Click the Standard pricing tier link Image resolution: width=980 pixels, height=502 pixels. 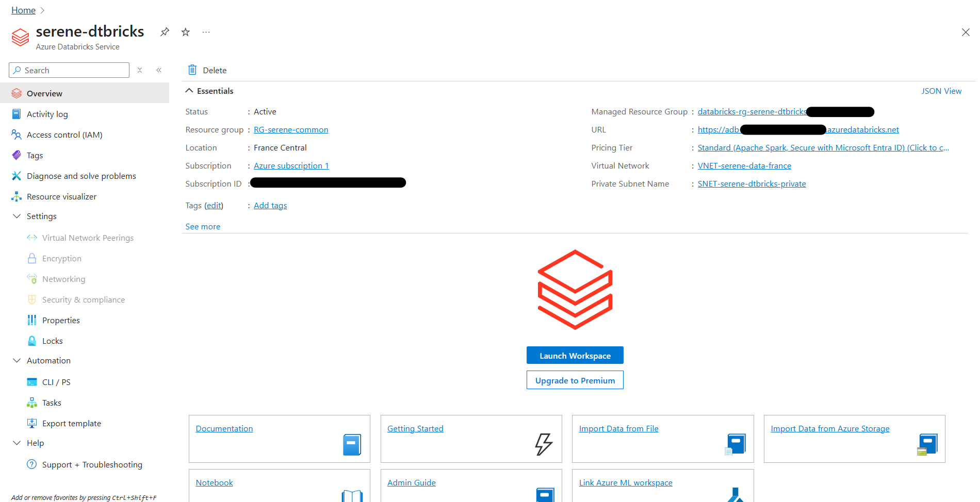click(x=823, y=147)
